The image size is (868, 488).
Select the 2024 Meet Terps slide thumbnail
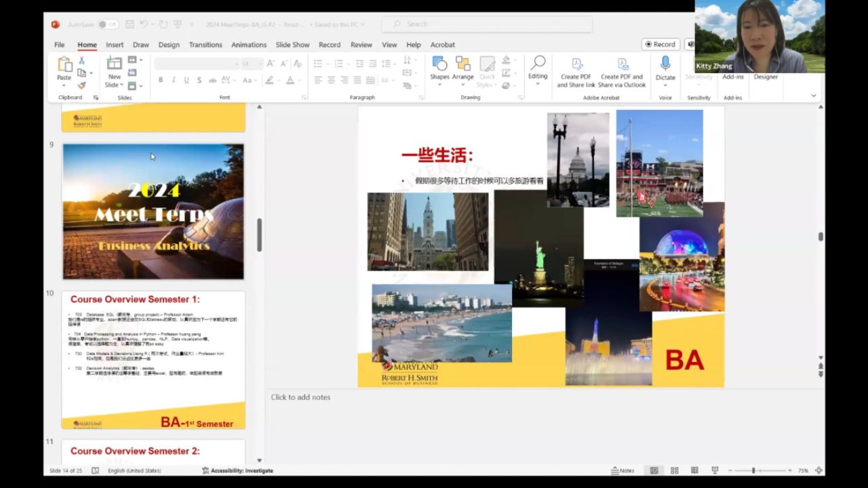coord(153,211)
